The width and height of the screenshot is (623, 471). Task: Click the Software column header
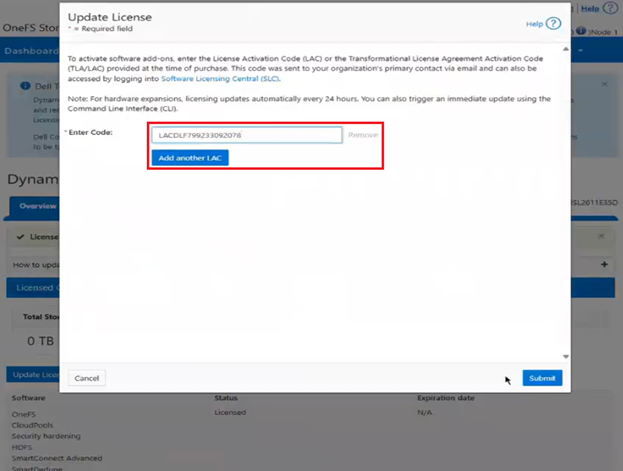(x=30, y=398)
